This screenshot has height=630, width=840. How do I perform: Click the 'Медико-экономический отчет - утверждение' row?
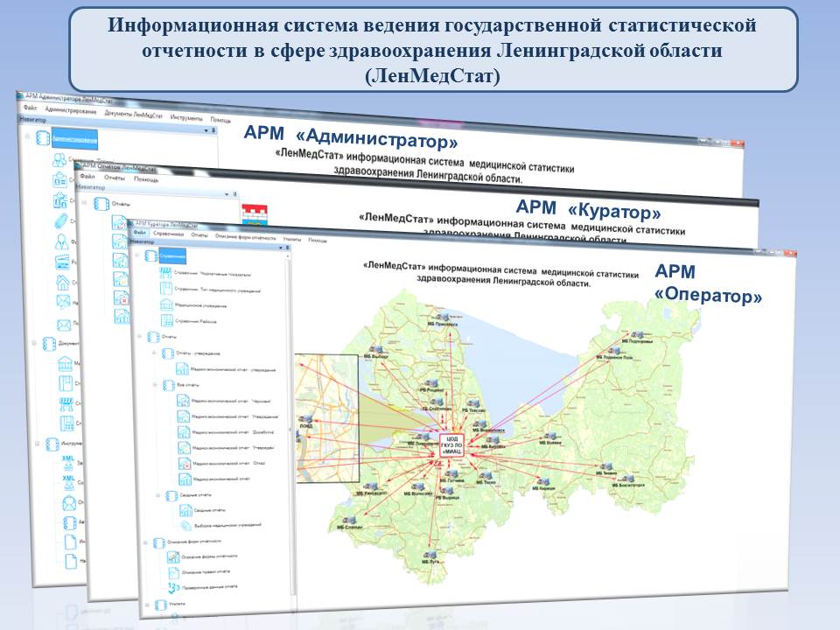[x=233, y=369]
